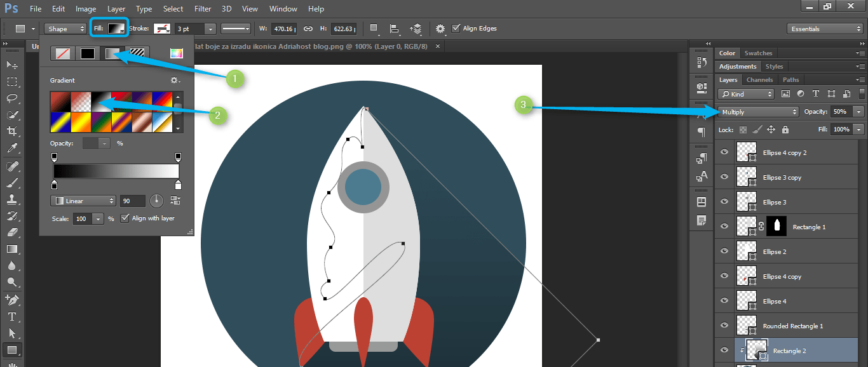Hide the Ellipse 3 layer
The width and height of the screenshot is (868, 367).
tap(724, 202)
